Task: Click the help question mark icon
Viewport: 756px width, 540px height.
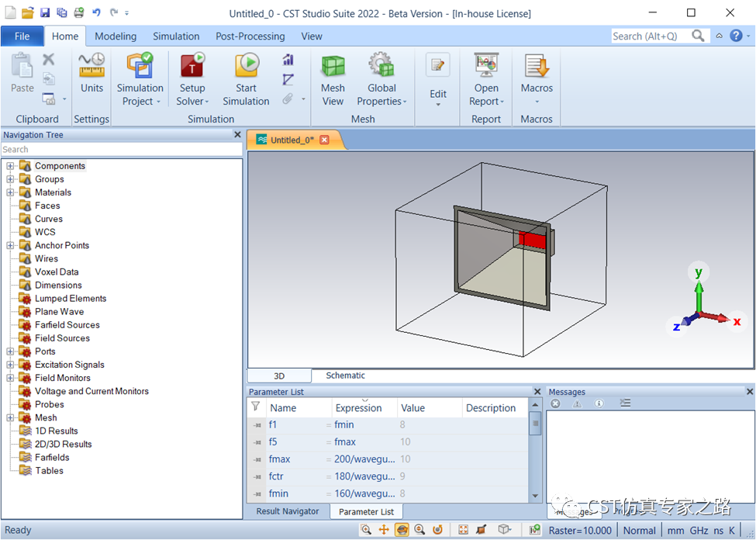Action: [736, 36]
